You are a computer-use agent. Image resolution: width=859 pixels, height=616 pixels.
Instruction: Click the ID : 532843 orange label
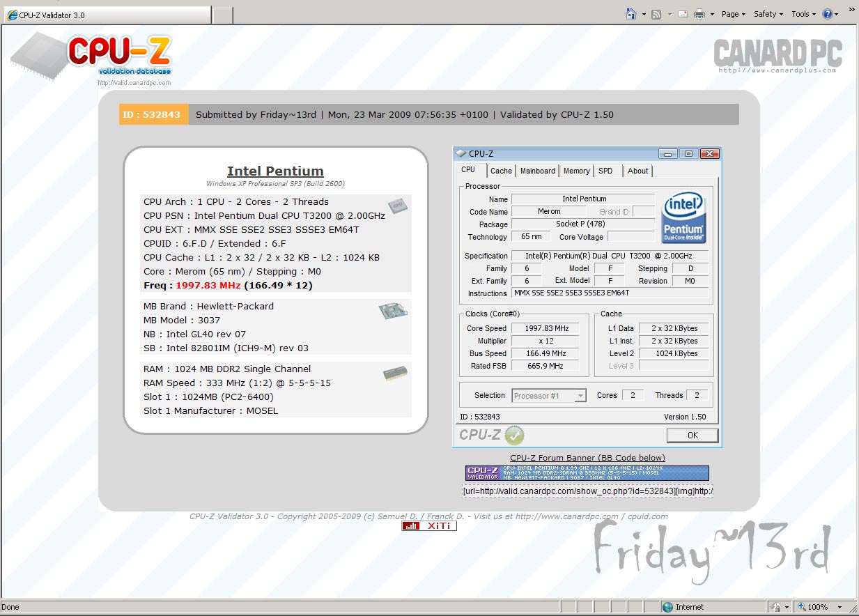(x=153, y=114)
